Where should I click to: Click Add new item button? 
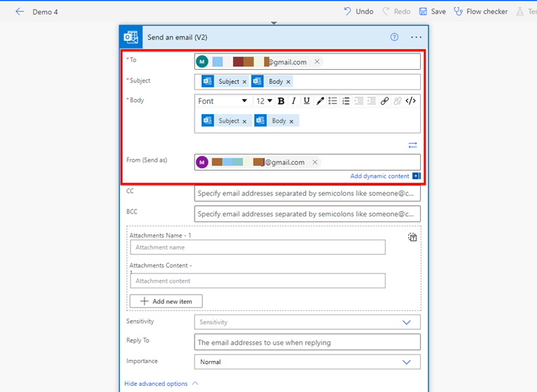tap(166, 302)
